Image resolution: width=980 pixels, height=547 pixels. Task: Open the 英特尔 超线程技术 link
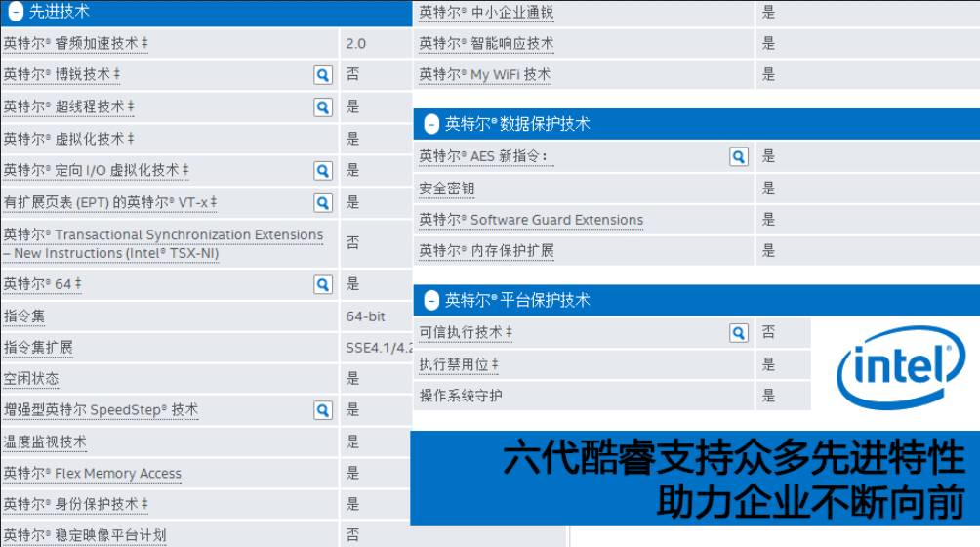click(x=68, y=106)
